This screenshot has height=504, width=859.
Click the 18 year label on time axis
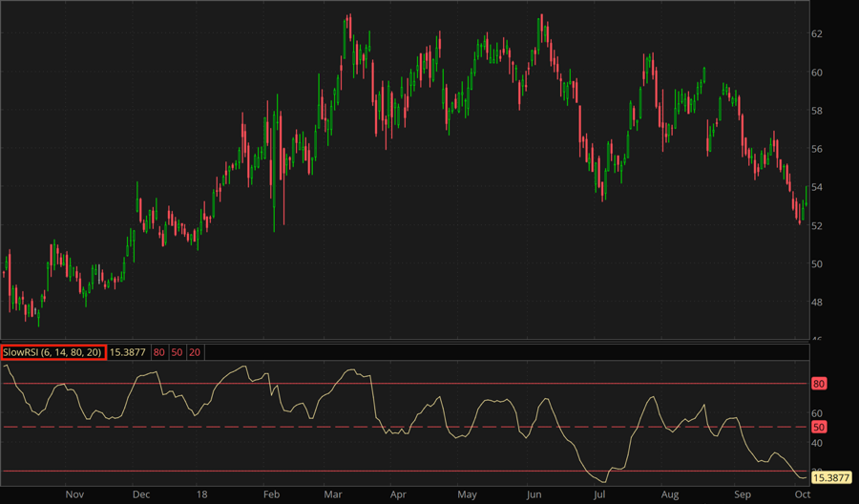click(x=203, y=495)
